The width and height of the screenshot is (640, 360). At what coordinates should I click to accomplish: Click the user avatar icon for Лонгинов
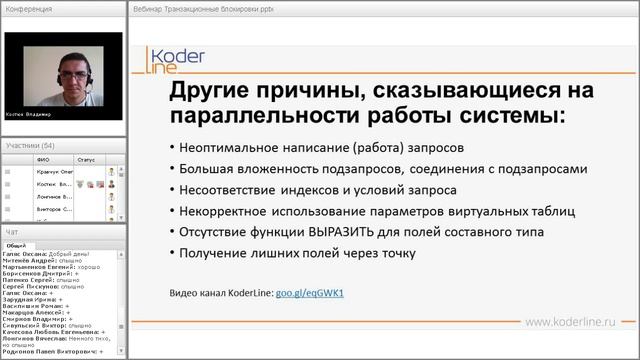click(x=111, y=197)
